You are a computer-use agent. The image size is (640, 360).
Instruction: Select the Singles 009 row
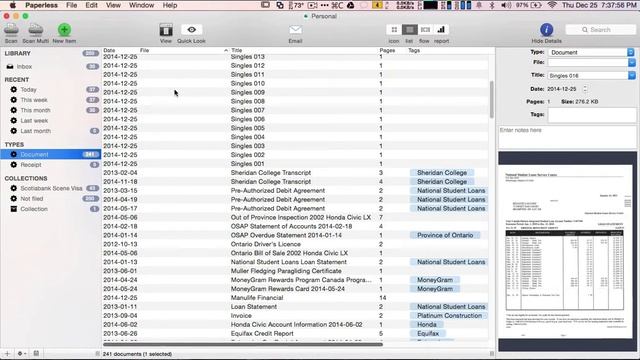click(x=295, y=92)
